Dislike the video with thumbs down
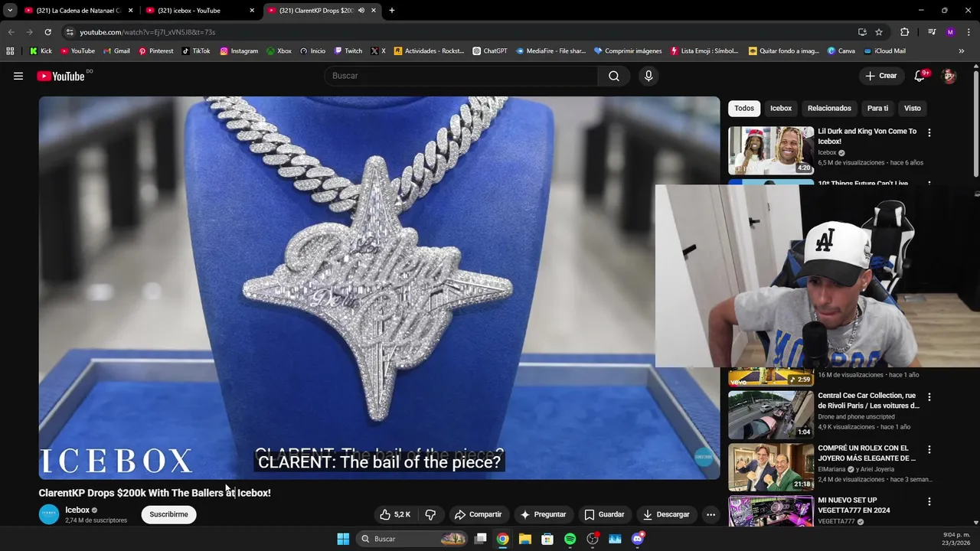Screen dimensions: 980x551 [430, 514]
